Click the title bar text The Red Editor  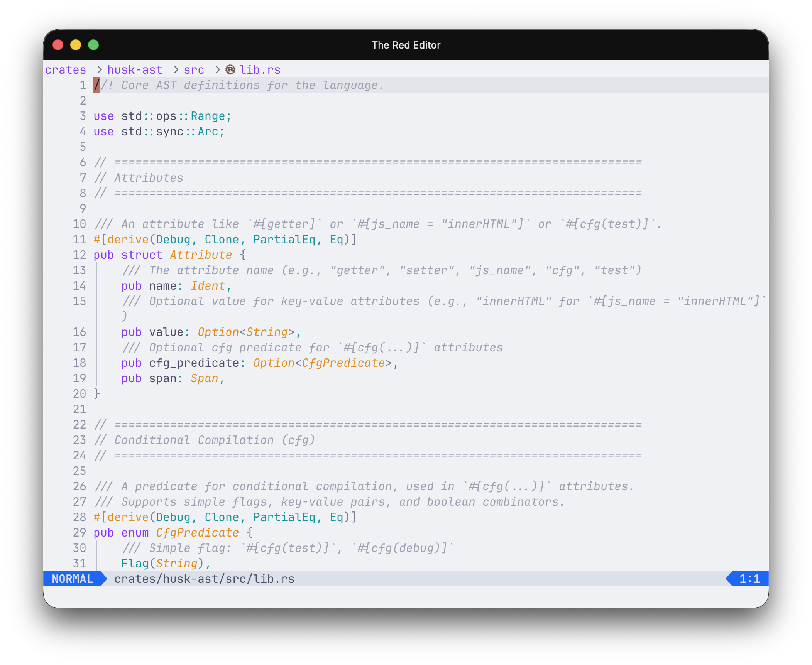(406, 45)
